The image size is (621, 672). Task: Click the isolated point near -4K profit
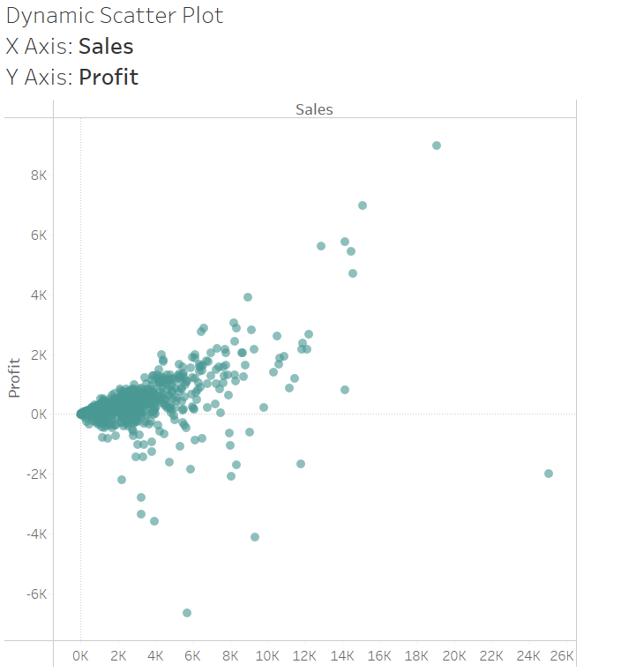pyautogui.click(x=255, y=537)
